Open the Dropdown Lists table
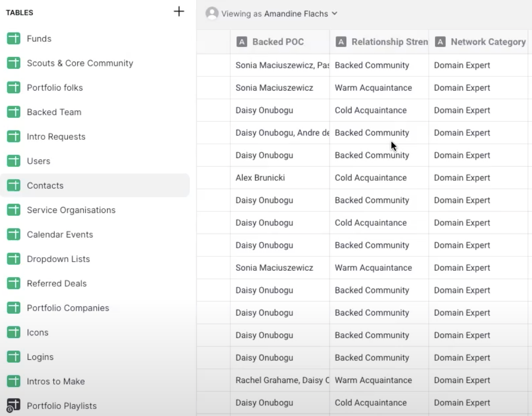 (58, 259)
